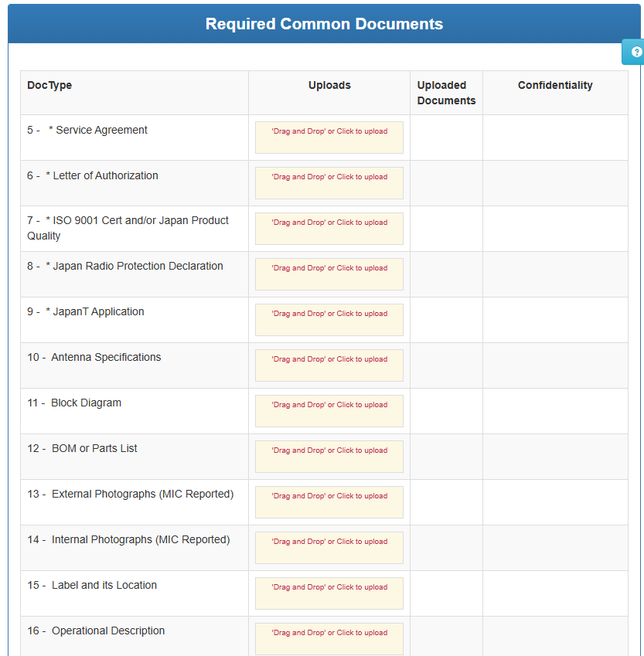Click the Confidentiality column header
Image resolution: width=644 pixels, height=656 pixels.
coord(555,85)
